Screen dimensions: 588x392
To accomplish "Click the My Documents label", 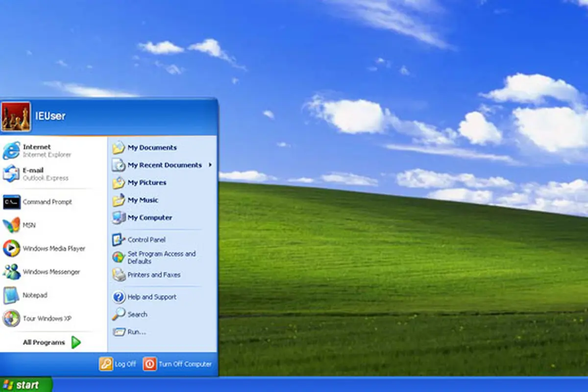I will tap(152, 147).
